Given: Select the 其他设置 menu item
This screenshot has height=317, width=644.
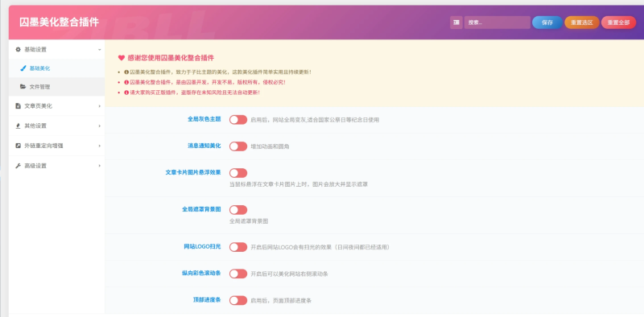Looking at the screenshot, I should (56, 126).
